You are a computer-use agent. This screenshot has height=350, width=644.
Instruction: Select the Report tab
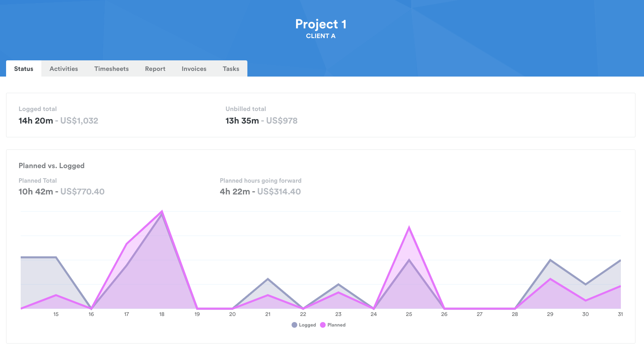click(x=155, y=69)
